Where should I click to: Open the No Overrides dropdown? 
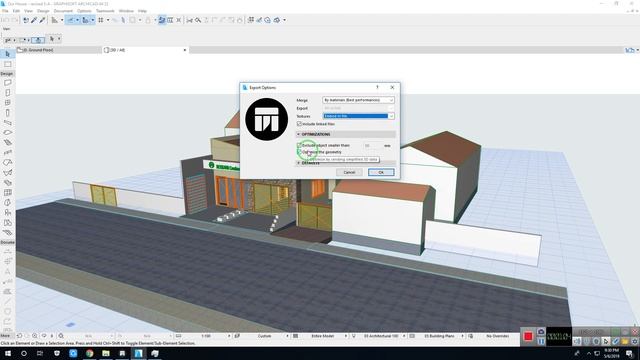tap(497, 336)
